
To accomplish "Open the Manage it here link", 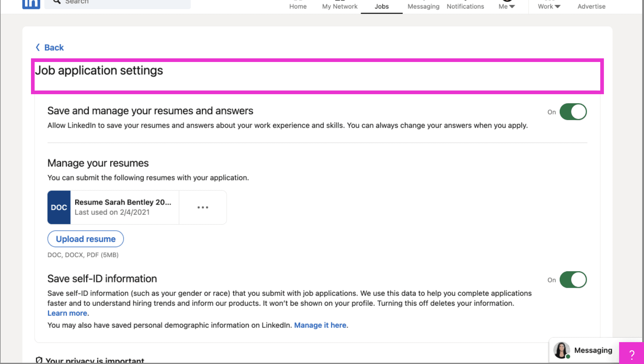I will [320, 325].
